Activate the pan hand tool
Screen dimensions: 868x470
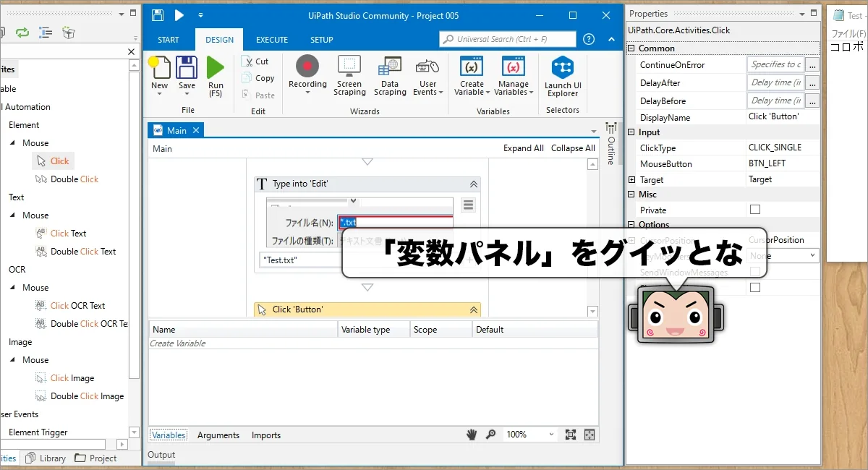click(472, 435)
